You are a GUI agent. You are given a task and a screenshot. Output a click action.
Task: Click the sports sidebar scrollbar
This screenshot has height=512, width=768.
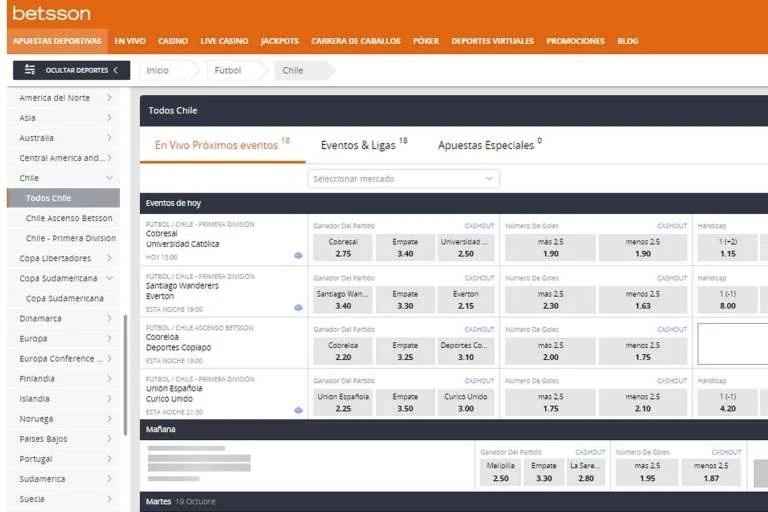coord(125,375)
